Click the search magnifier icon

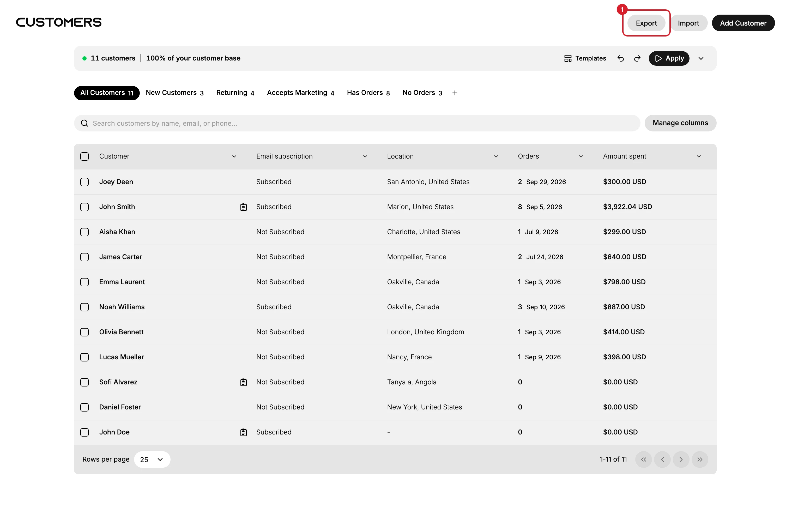pos(84,123)
